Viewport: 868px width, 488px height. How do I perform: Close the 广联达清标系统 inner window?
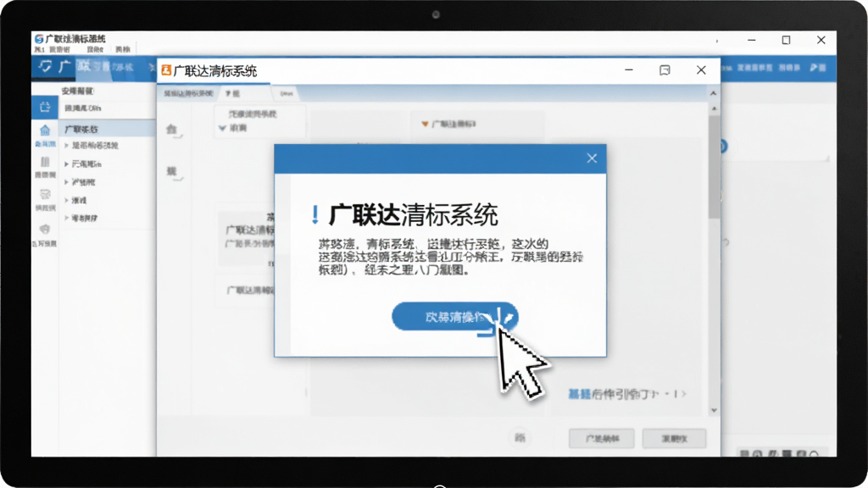701,70
